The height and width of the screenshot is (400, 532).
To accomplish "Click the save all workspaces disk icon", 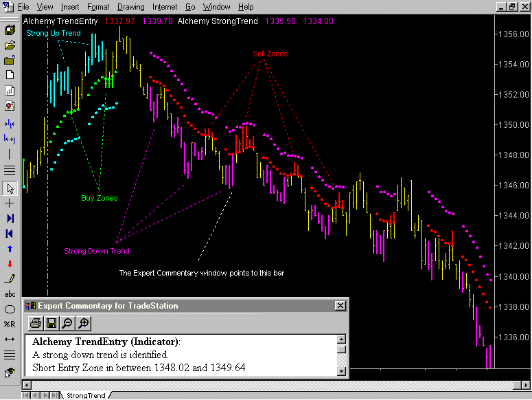I will 10,30.
